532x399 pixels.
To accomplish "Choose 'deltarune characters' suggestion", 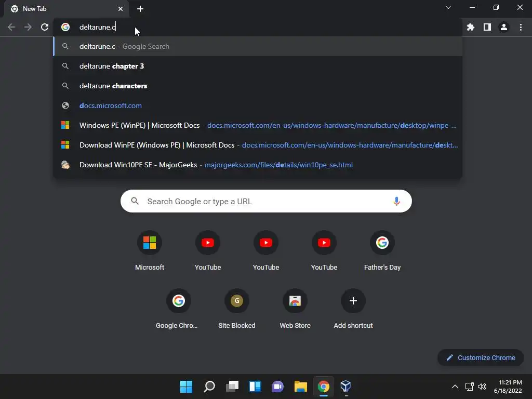I will click(x=258, y=86).
